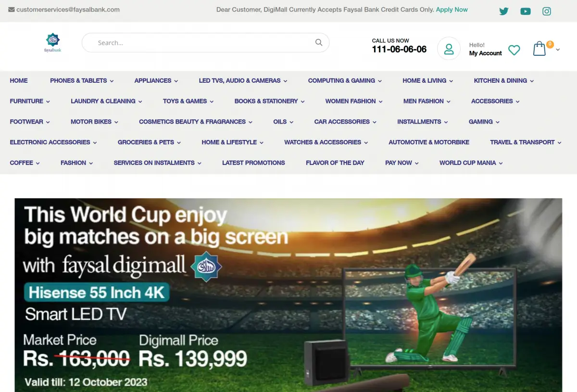Click the Apply Now link
The height and width of the screenshot is (392, 577).
[x=452, y=9]
